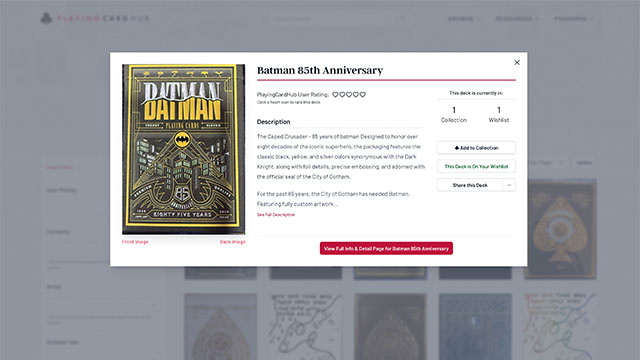Click the Batman deck box image
Screen dimensions: 640x360
184,149
